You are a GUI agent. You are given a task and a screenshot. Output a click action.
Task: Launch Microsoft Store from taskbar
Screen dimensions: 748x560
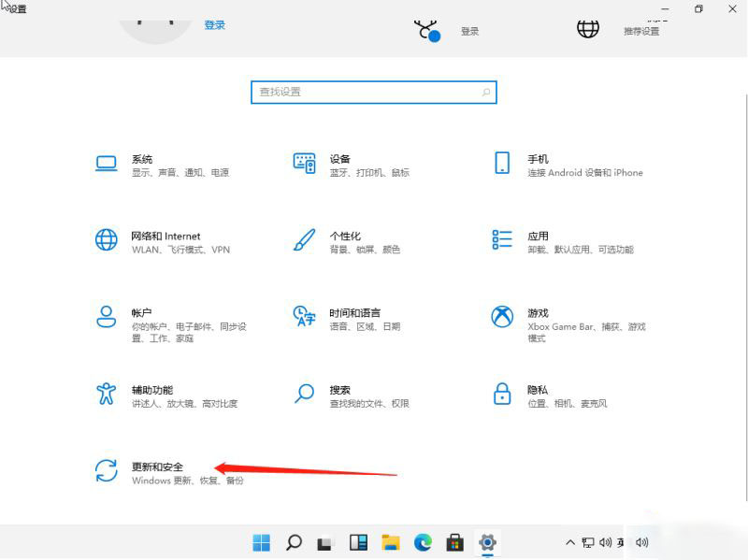click(x=454, y=542)
